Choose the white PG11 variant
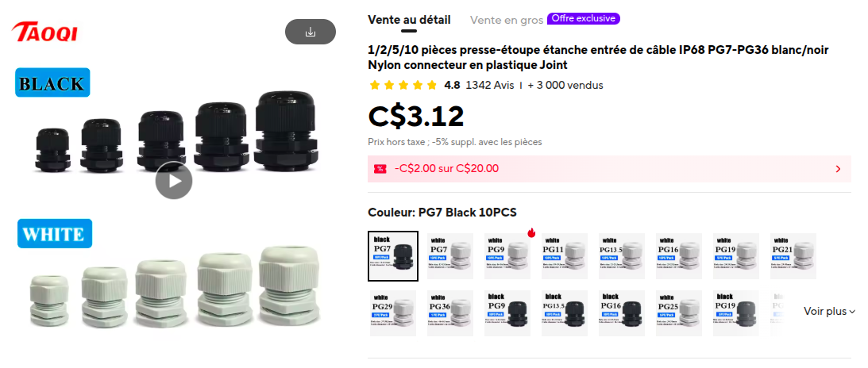This screenshot has height=368, width=868. 565,256
